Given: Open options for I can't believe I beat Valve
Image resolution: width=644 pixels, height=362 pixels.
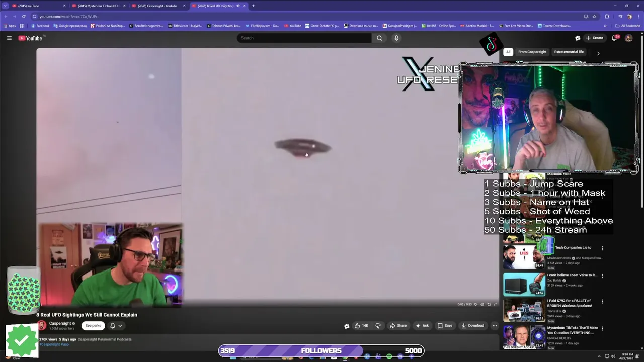Looking at the screenshot, I should pyautogui.click(x=602, y=275).
